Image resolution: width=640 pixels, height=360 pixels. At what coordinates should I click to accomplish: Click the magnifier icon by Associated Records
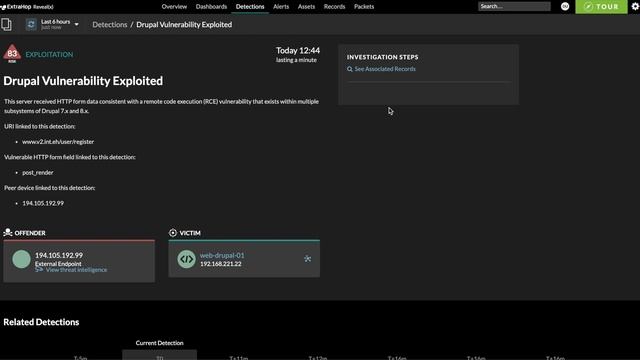click(x=350, y=69)
